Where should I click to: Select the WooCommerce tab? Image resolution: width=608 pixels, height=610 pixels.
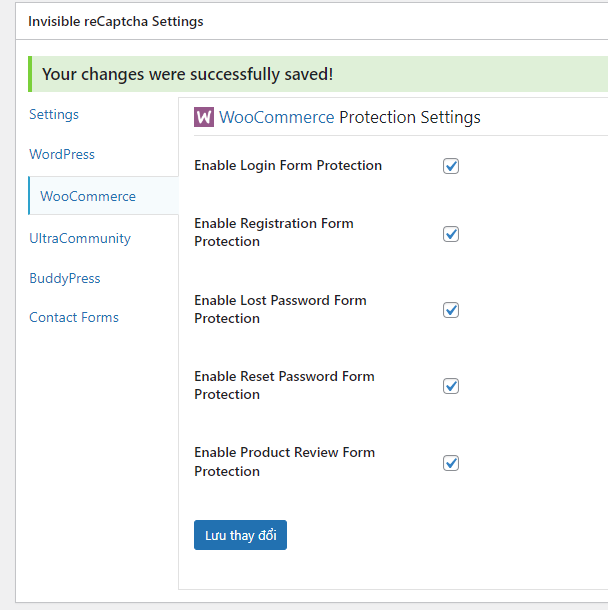88,196
